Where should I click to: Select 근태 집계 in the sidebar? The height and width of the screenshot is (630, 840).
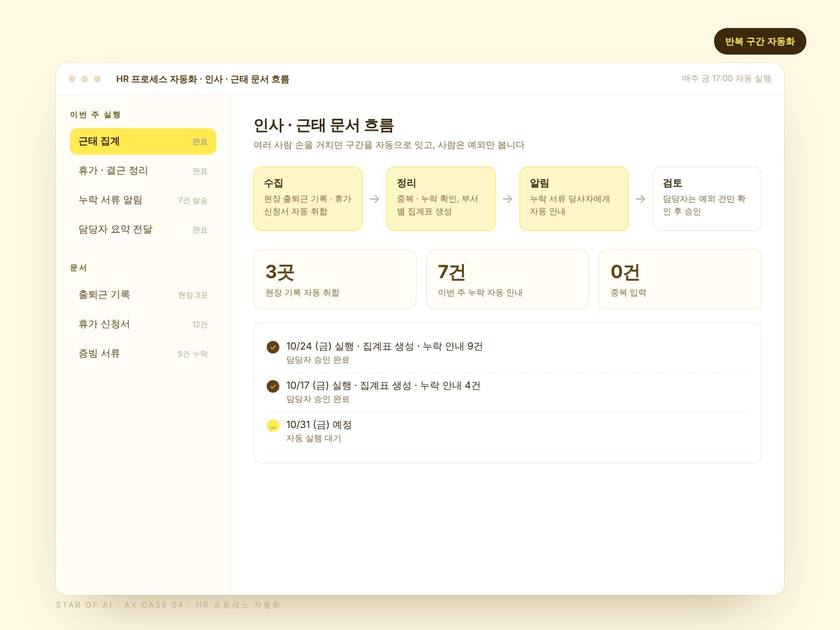(x=143, y=141)
